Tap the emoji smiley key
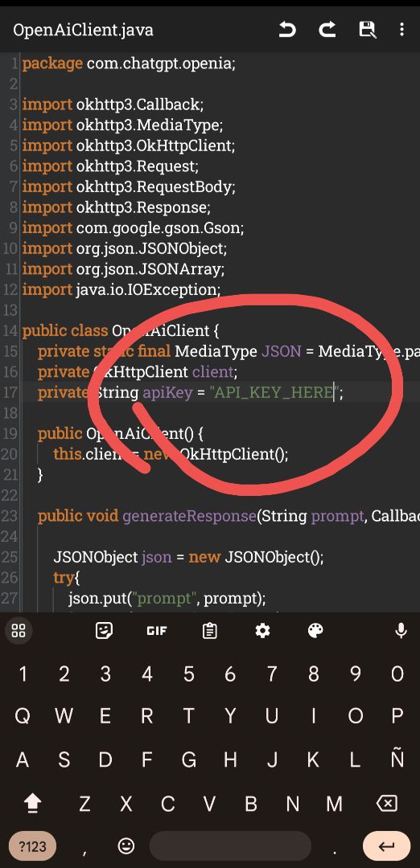This screenshot has width=420, height=868. (126, 845)
